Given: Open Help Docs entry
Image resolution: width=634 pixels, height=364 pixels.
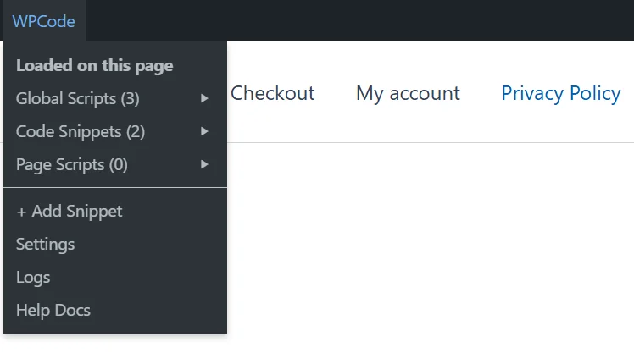Looking at the screenshot, I should 115,311.
